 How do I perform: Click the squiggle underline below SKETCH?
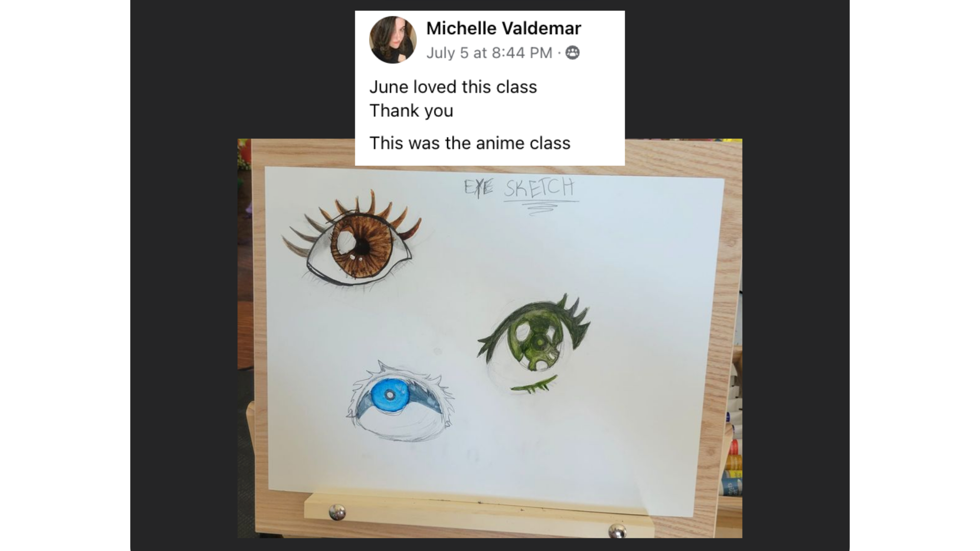[x=540, y=208]
